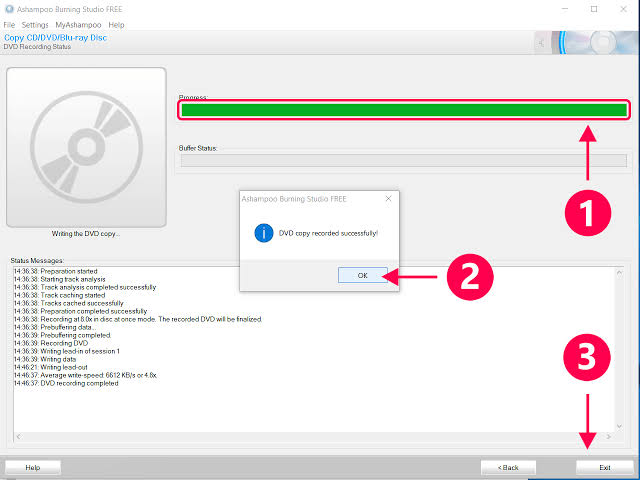
Task: Maximize the Ashampoo Burning Studio window
Action: click(x=594, y=9)
